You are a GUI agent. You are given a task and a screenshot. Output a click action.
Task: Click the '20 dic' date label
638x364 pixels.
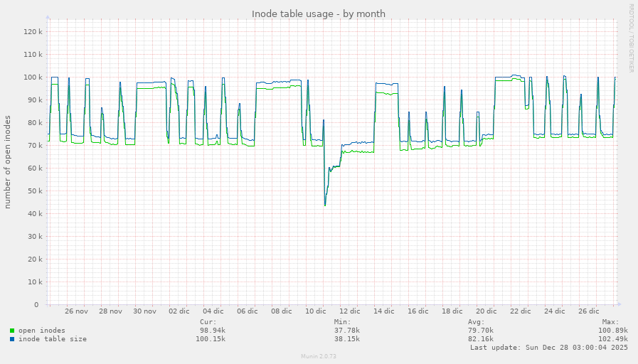[x=487, y=311]
